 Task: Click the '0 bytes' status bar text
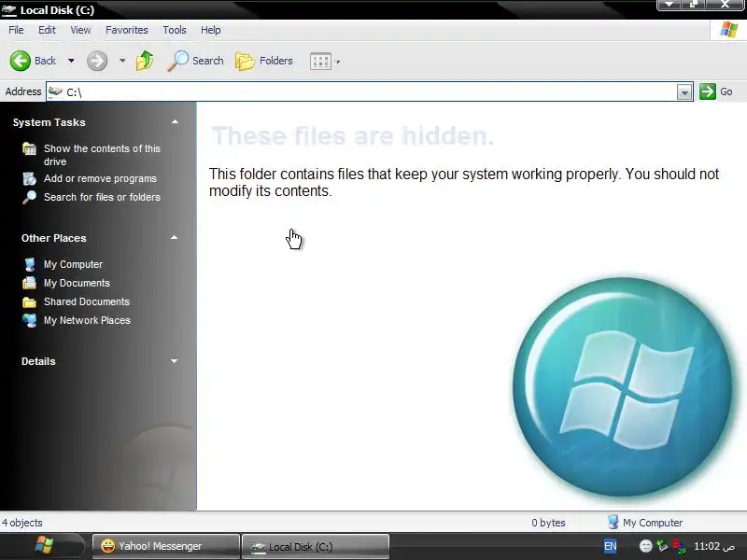[x=548, y=523]
